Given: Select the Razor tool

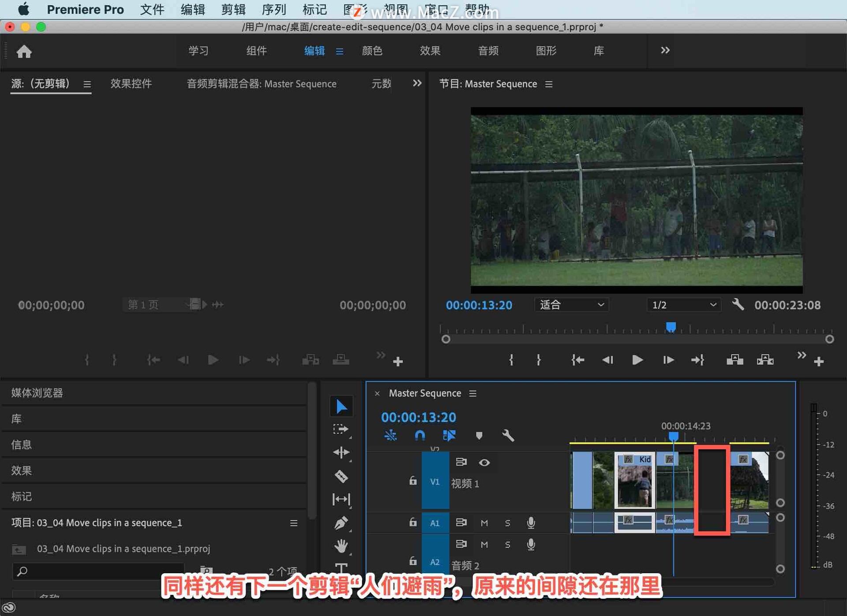Looking at the screenshot, I should coord(341,476).
